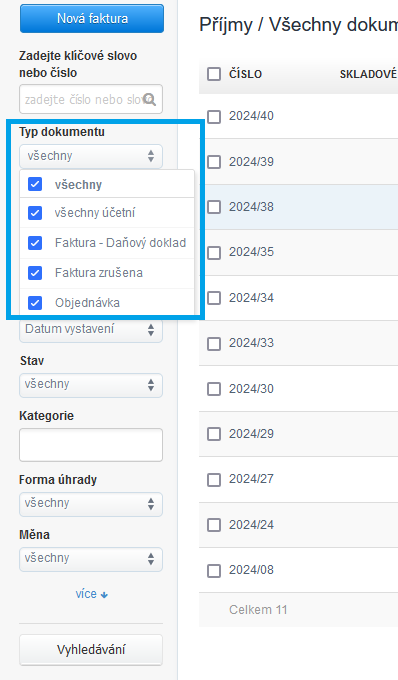Open invoice number 2024/30

[251, 388]
